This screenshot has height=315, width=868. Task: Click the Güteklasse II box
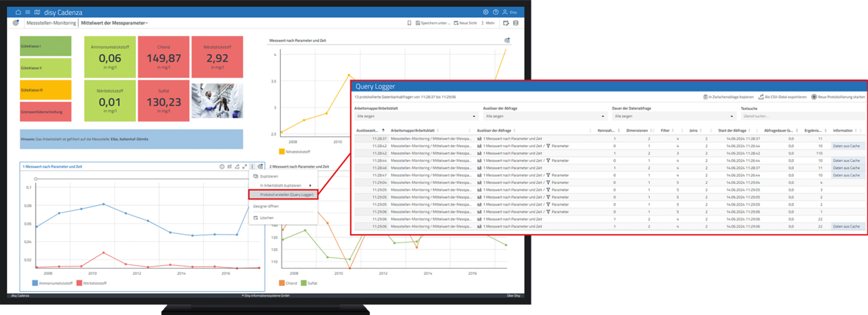tap(45, 68)
